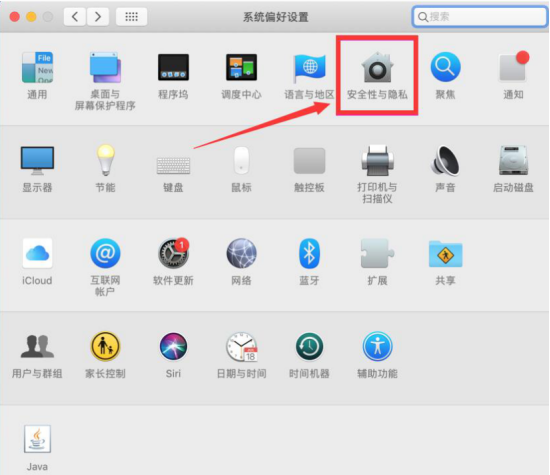Minimize the window with yellow button

pos(31,16)
